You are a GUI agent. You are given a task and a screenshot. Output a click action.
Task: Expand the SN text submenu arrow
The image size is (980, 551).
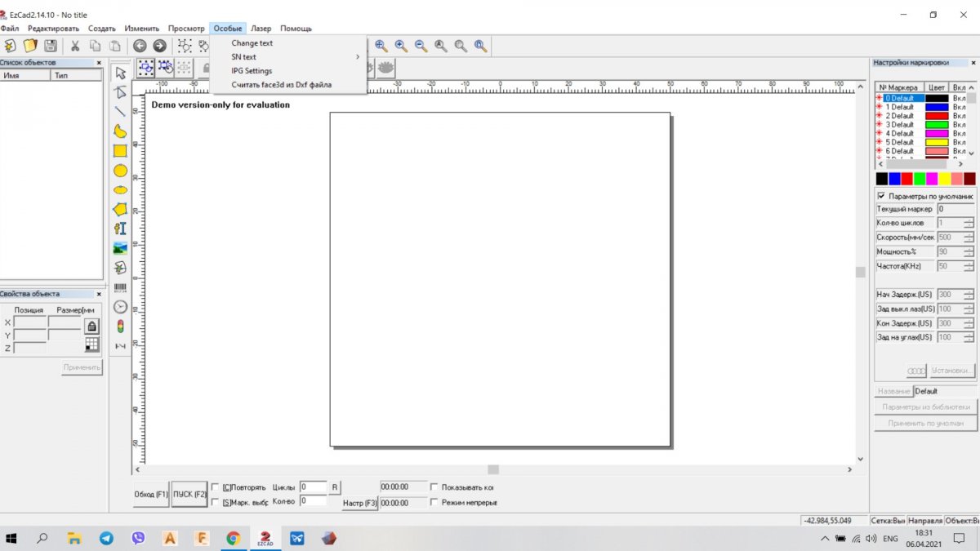coord(357,57)
